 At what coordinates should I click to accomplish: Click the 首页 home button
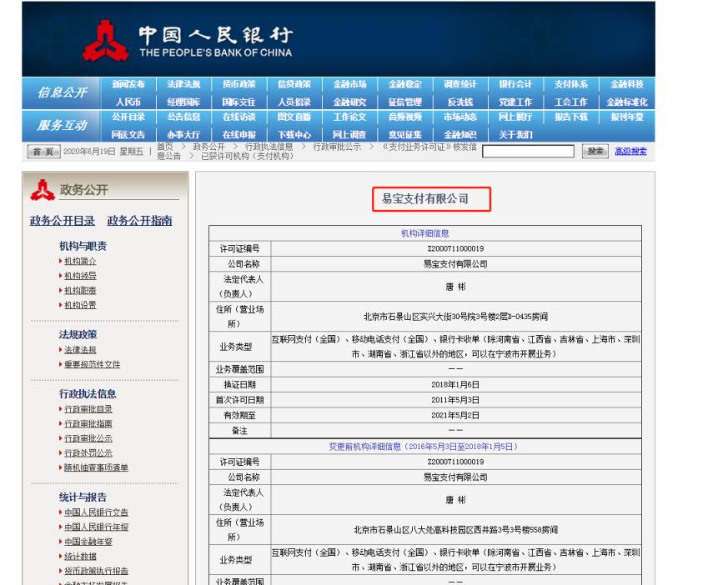click(x=43, y=152)
